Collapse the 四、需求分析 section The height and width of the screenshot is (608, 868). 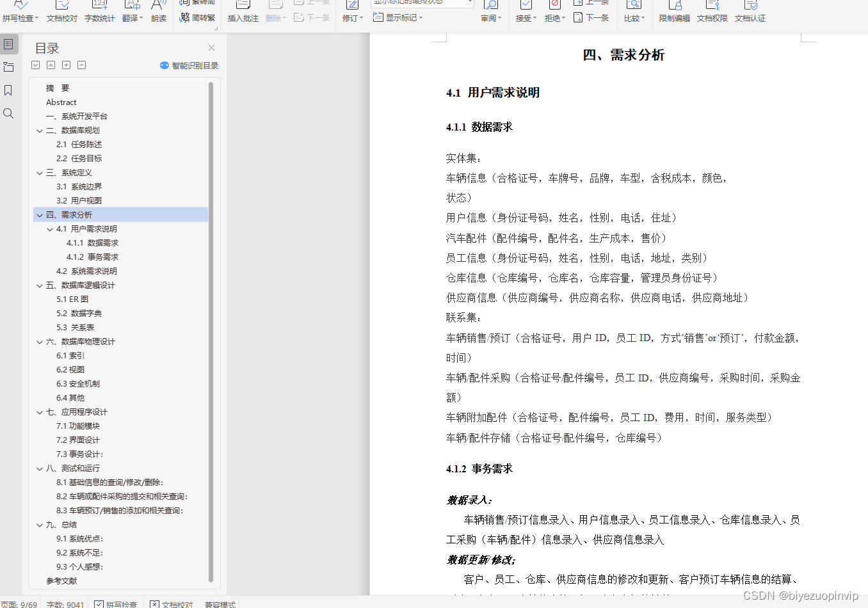(40, 215)
